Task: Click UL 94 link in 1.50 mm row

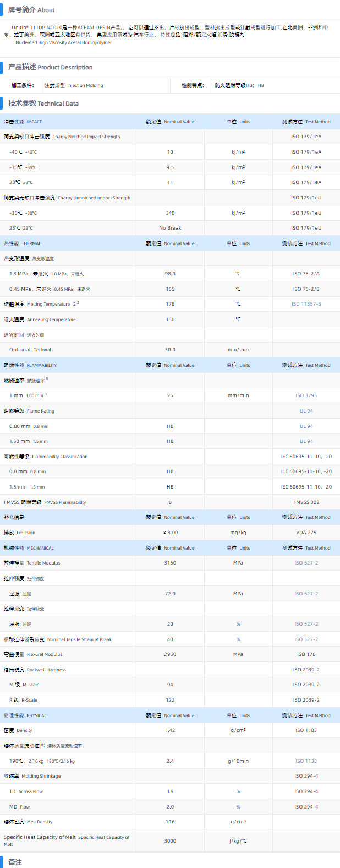Action: tap(306, 441)
